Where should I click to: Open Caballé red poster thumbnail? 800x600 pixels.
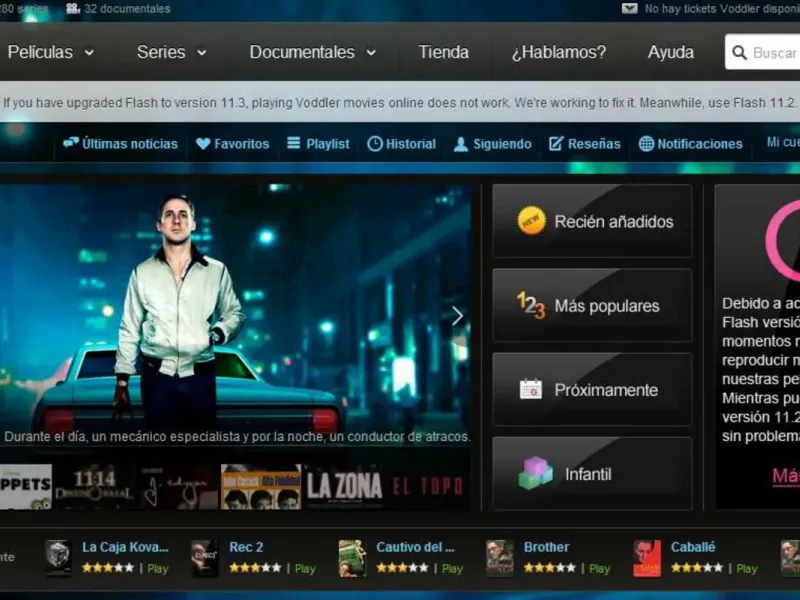pos(647,558)
